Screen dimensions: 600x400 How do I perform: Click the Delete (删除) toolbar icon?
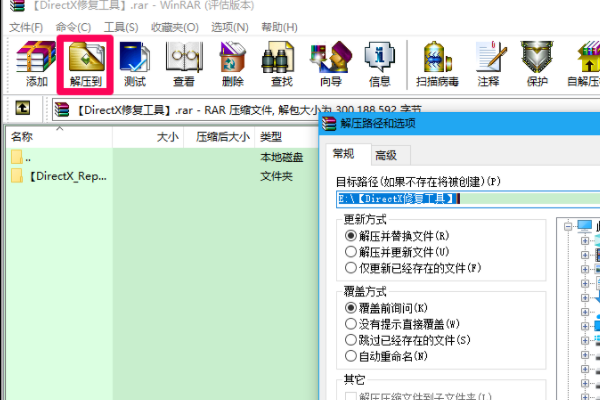(232, 64)
